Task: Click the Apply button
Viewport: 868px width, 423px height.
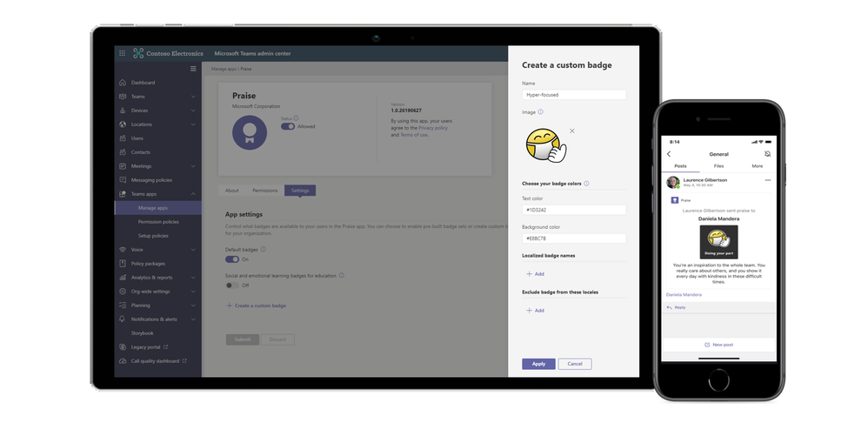Action: pos(538,364)
